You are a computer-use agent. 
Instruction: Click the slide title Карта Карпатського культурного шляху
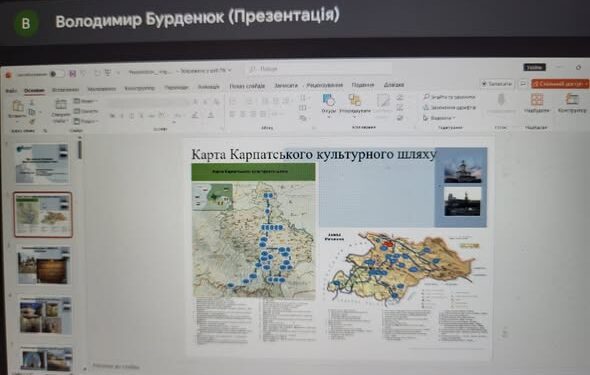click(314, 155)
